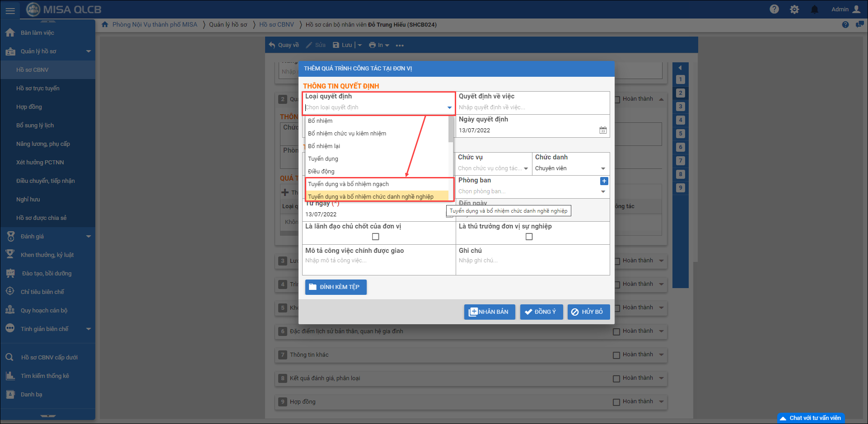The image size is (868, 424).
Task: Check the Là thủ trưởng đơn vị sự nghiệp checkbox
Action: (529, 237)
